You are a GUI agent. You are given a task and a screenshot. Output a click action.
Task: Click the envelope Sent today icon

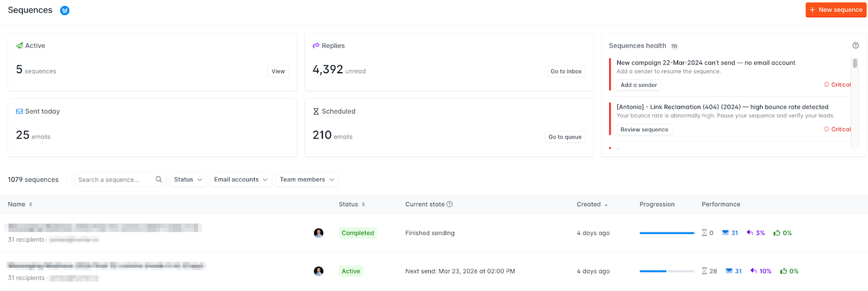pyautogui.click(x=20, y=111)
